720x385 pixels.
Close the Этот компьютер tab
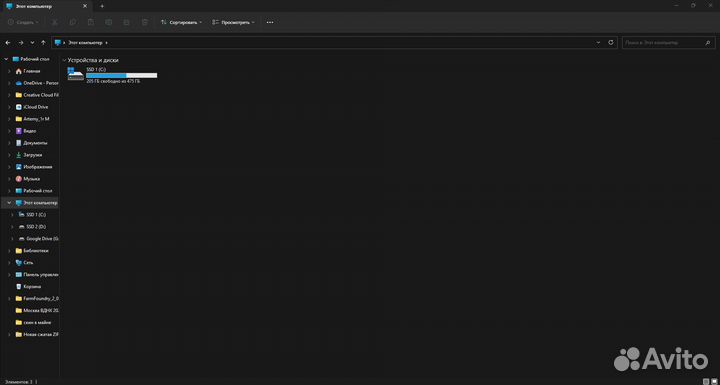[86, 6]
